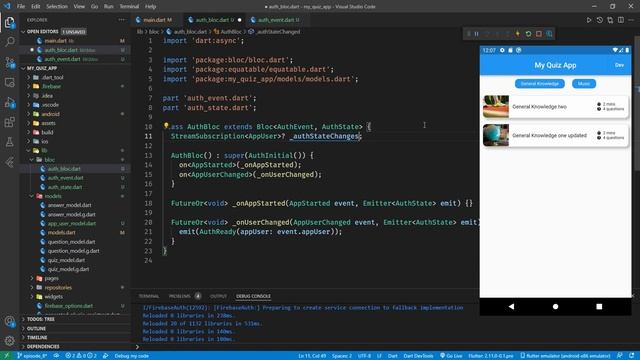This screenshot has width=640, height=360.
Task: Click the debug console input prompt
Action: 306,347
